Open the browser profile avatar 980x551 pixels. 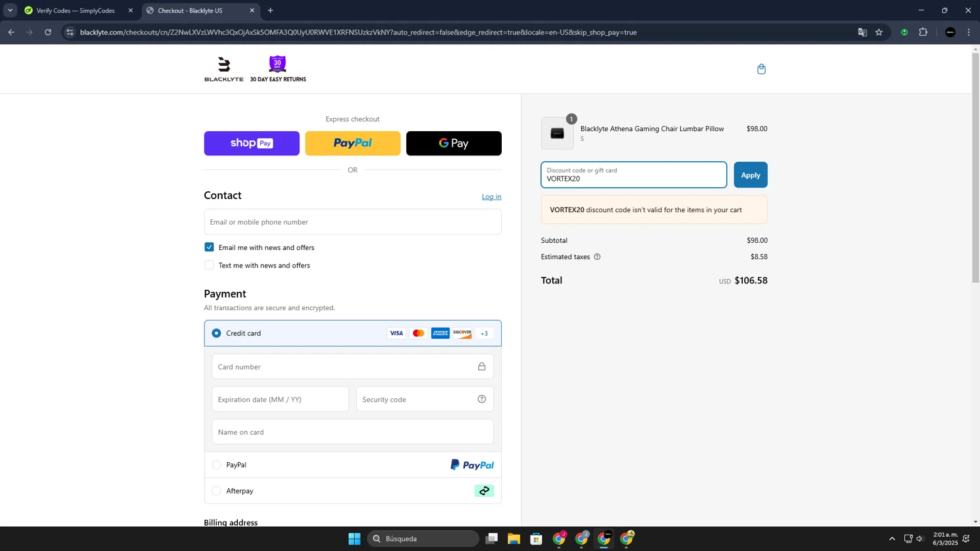click(x=951, y=32)
